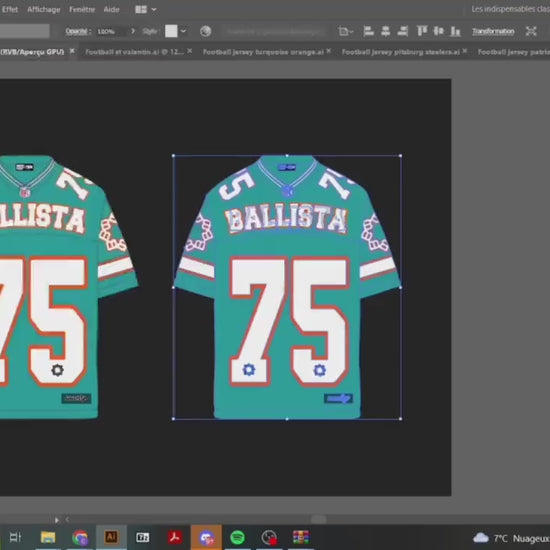550x550 pixels.
Task: Switch to Football jersey patrio... tab
Action: [x=514, y=52]
